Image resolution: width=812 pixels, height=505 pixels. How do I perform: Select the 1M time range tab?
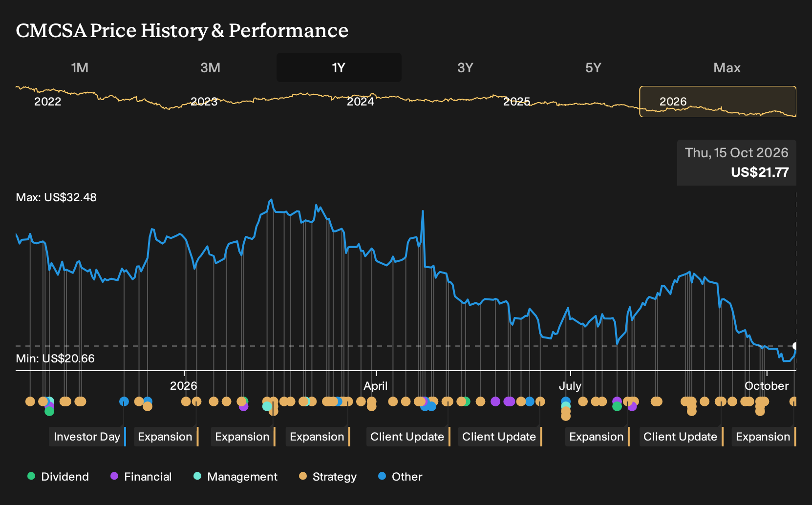80,67
